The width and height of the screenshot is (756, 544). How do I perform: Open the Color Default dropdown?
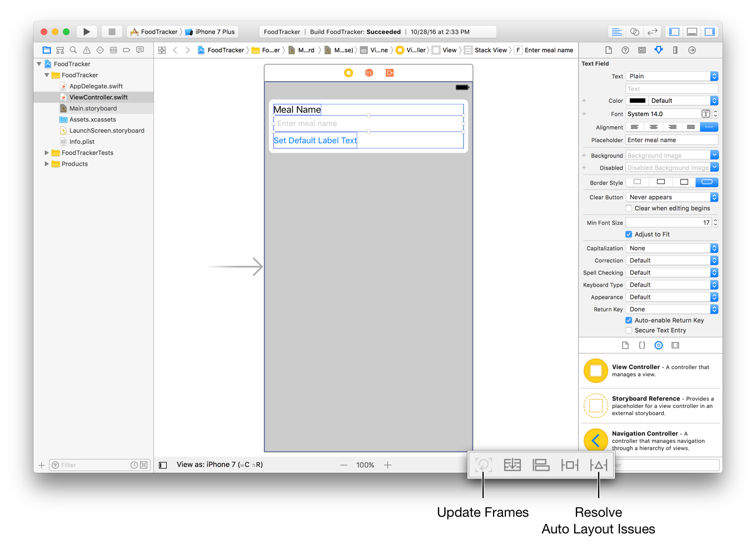pos(684,101)
